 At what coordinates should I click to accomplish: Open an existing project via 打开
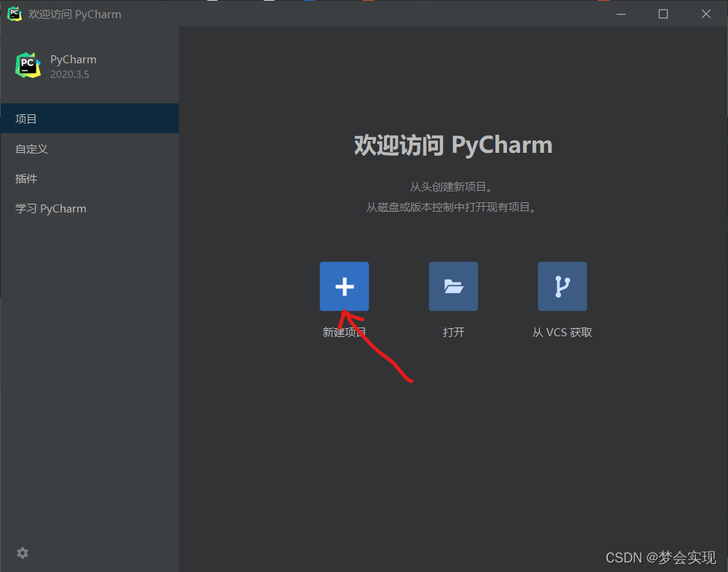453,332
